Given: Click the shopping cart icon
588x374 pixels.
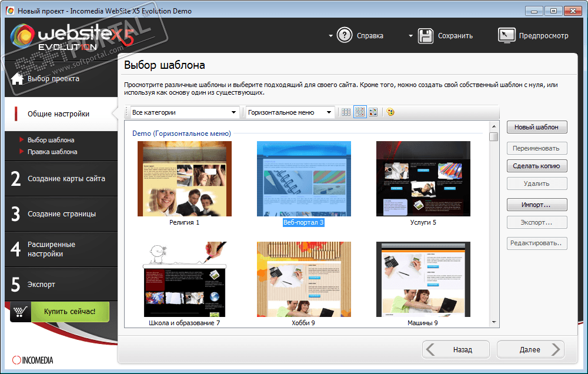Looking at the screenshot, I should pyautogui.click(x=20, y=311).
